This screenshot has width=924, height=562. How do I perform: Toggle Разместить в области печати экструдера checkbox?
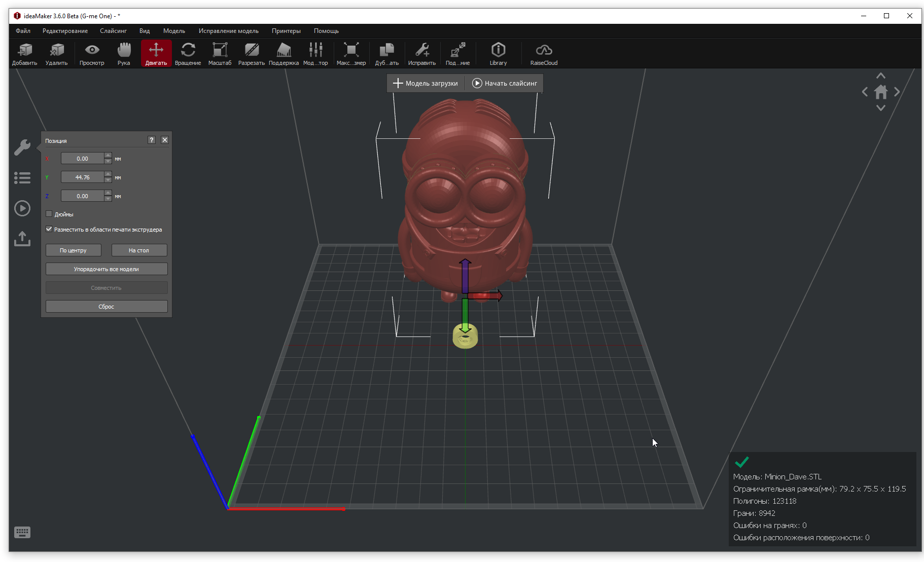point(49,229)
